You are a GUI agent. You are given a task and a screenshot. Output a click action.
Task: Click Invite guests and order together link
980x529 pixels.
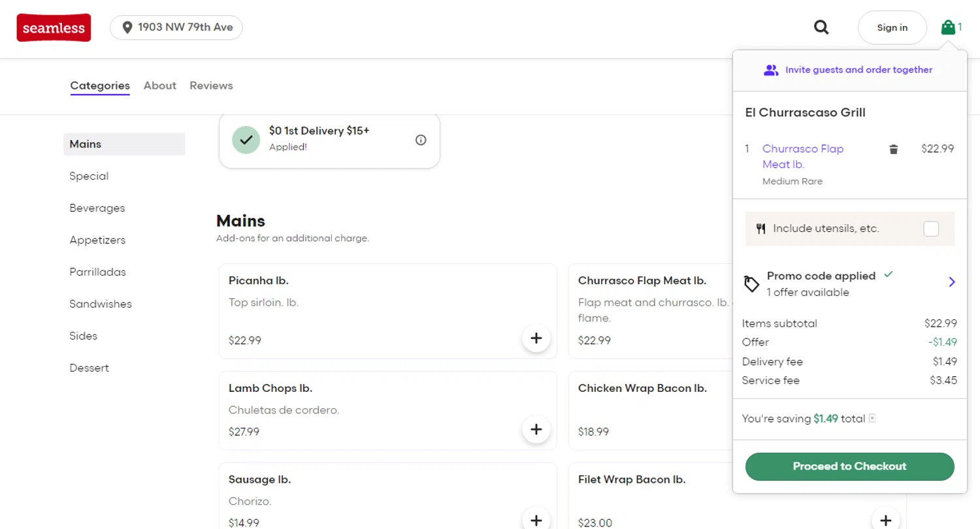click(x=858, y=70)
